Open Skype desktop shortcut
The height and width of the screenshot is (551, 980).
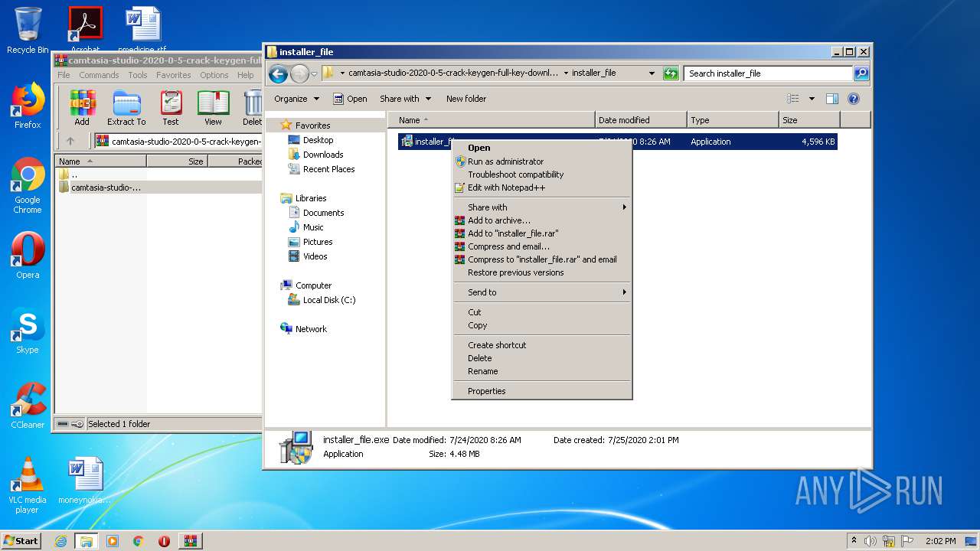(x=28, y=331)
